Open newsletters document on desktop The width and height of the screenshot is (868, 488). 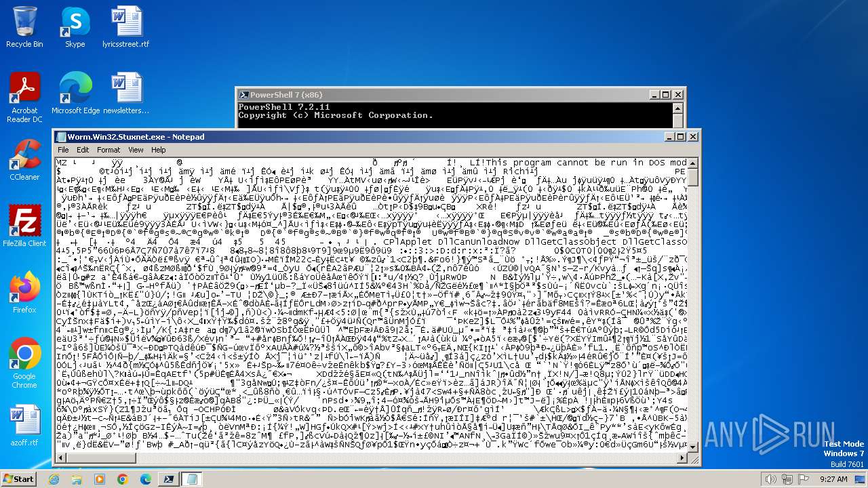126,94
